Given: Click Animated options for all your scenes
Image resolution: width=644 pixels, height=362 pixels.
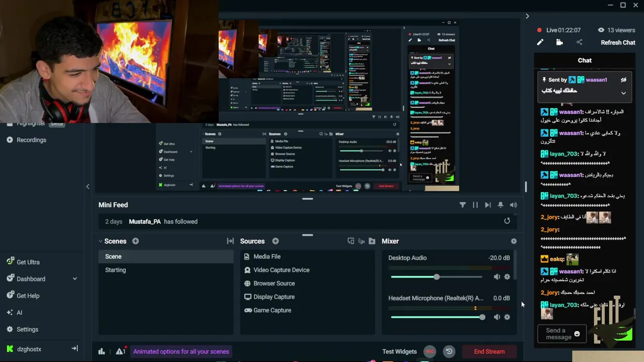Looking at the screenshot, I should (181, 351).
